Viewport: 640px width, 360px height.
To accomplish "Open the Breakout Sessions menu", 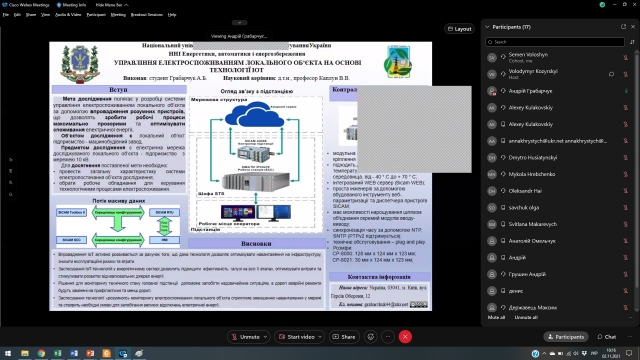I will [x=147, y=15].
